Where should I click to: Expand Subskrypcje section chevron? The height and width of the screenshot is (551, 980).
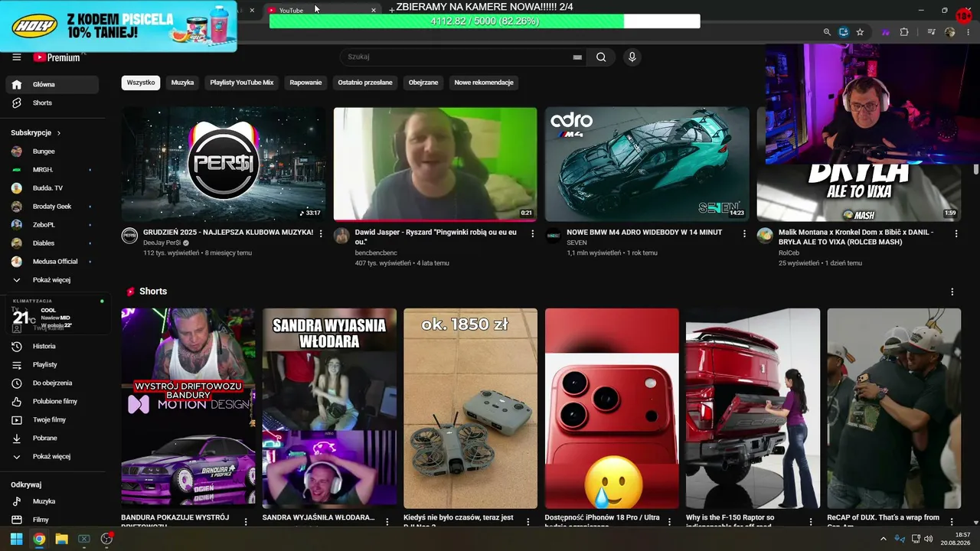(58, 133)
